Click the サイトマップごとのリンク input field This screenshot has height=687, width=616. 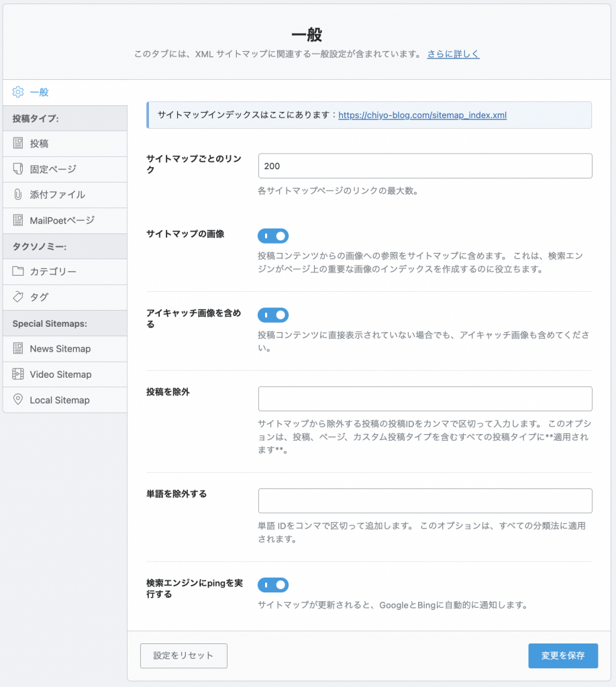425,166
